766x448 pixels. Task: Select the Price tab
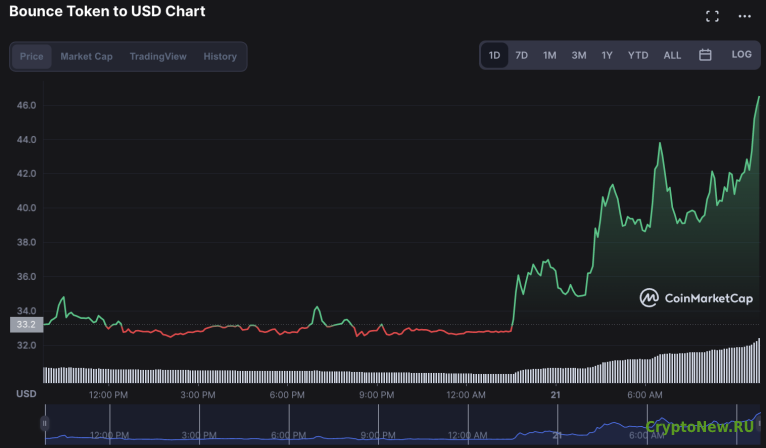pos(32,56)
